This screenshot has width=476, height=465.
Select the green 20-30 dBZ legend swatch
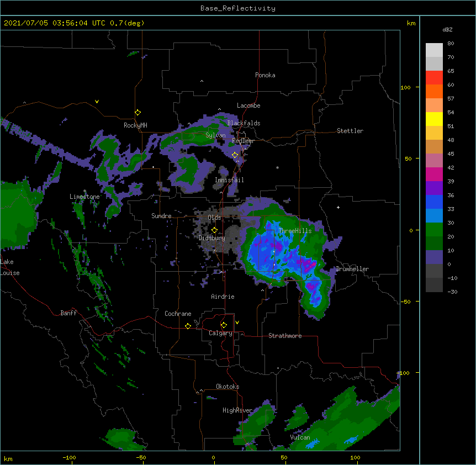434,230
